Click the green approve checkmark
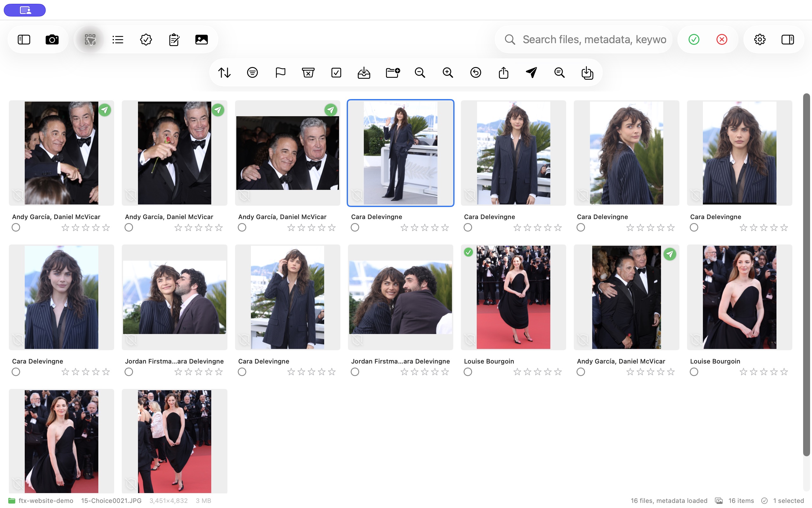The width and height of the screenshot is (812, 508). pyautogui.click(x=694, y=40)
